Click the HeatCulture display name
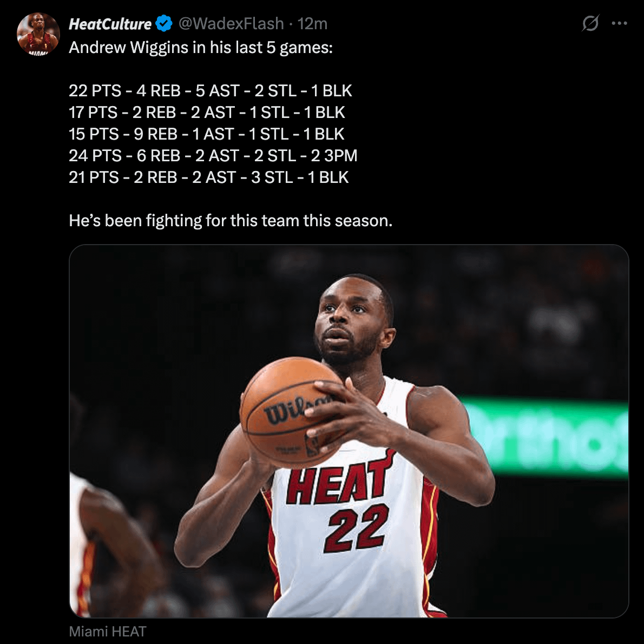Image resolution: width=644 pixels, height=644 pixels. 110,24
